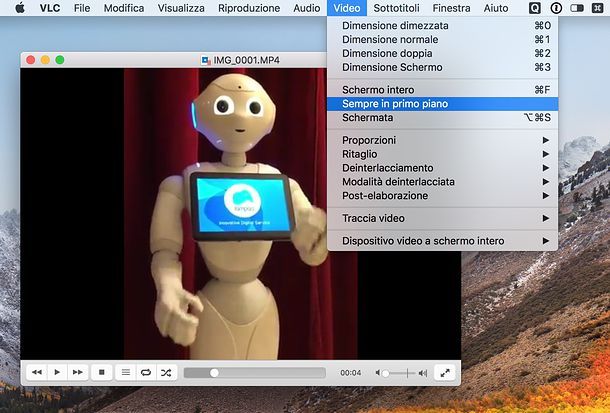Click the fast-forward button

tap(77, 372)
